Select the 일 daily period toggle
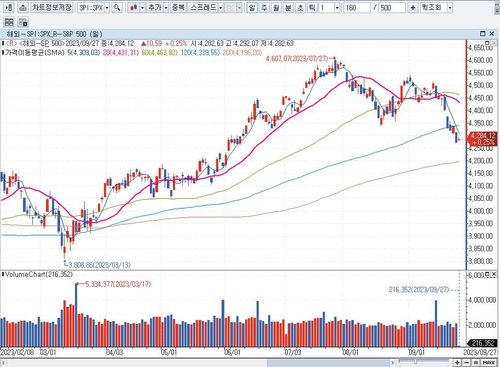 (x=252, y=7)
